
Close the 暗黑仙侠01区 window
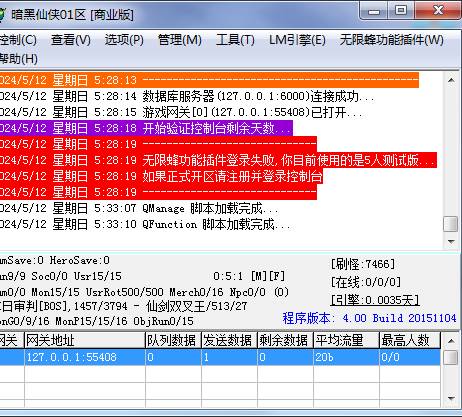pyautogui.click(x=438, y=11)
